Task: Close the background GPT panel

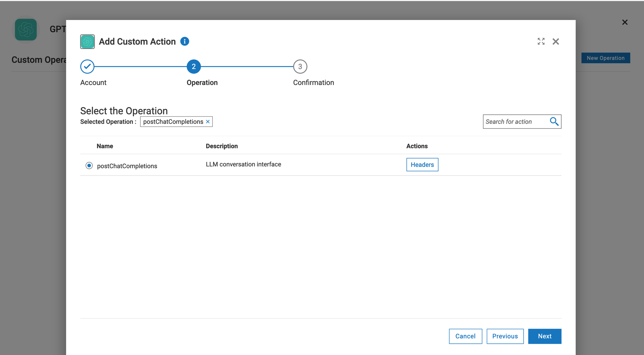Action: 625,22
